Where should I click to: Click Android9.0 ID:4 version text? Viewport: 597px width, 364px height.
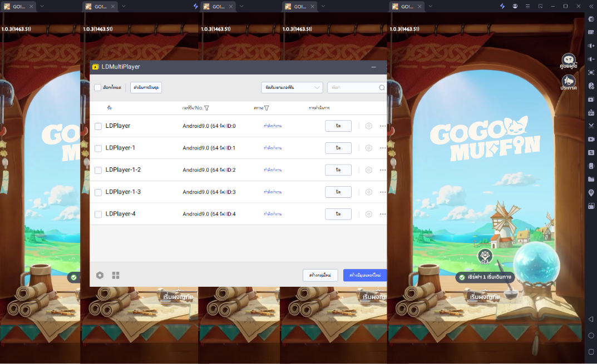[209, 214]
